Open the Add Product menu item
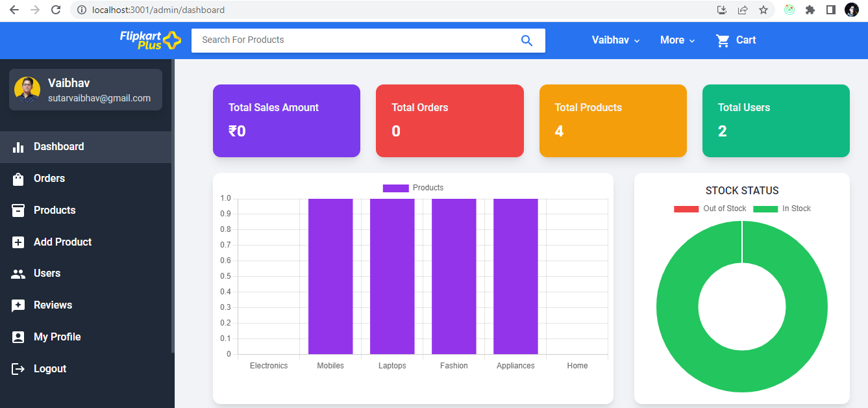The width and height of the screenshot is (868, 408). (62, 242)
